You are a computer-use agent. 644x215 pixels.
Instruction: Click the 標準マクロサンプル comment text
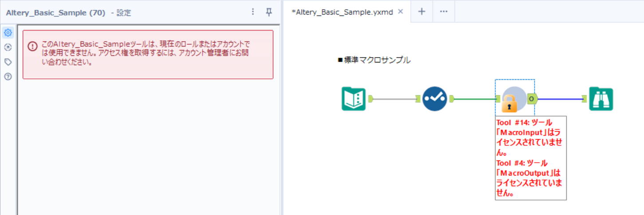click(x=374, y=60)
